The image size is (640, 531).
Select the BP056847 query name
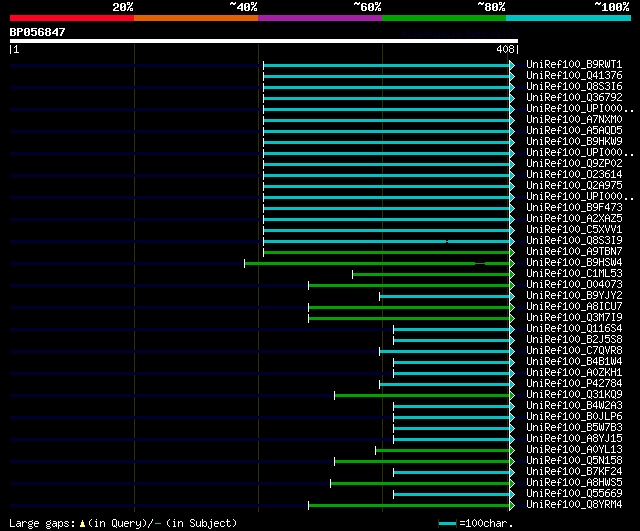37,32
